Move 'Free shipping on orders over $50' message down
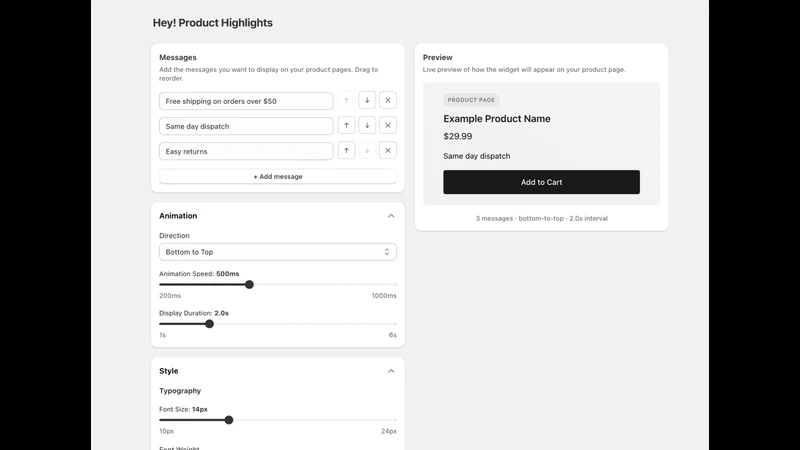The width and height of the screenshot is (800, 450). 367,101
